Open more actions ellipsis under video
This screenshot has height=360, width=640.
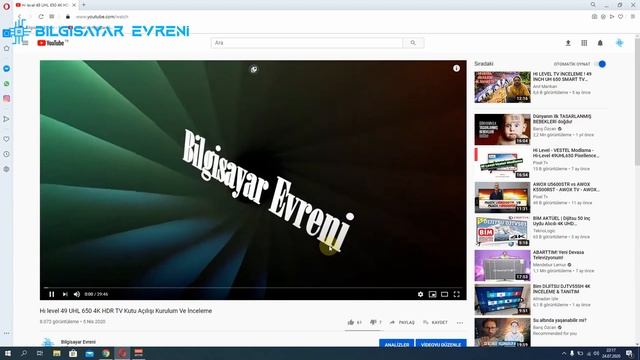click(x=460, y=322)
